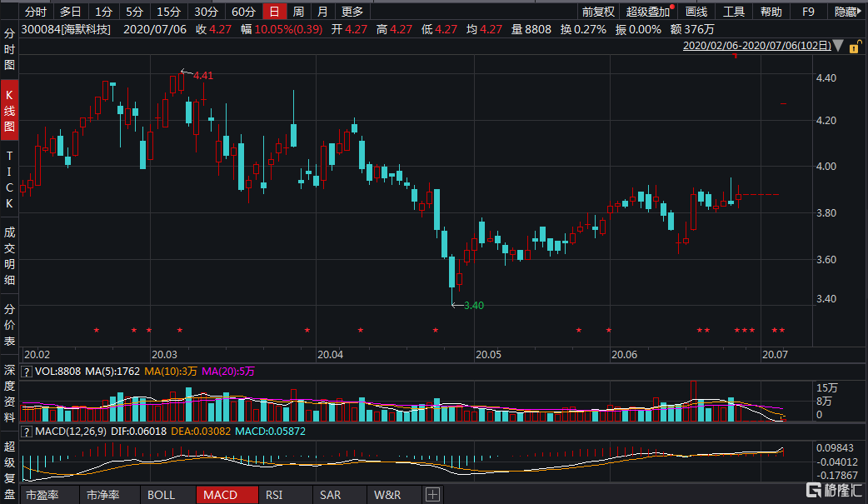The width and height of the screenshot is (868, 504).
Task: Open the 超级叠加 overlay with red dot
Action: [649, 12]
